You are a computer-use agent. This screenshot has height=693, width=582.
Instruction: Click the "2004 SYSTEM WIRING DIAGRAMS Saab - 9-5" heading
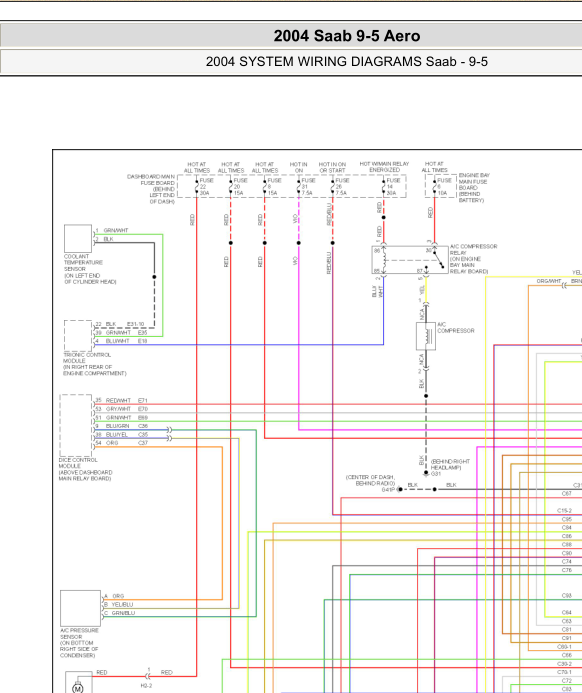(346, 61)
